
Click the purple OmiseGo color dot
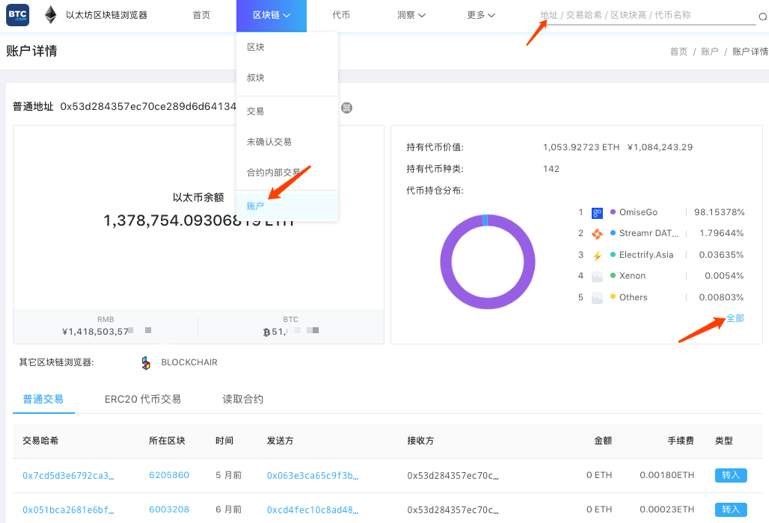click(x=613, y=212)
